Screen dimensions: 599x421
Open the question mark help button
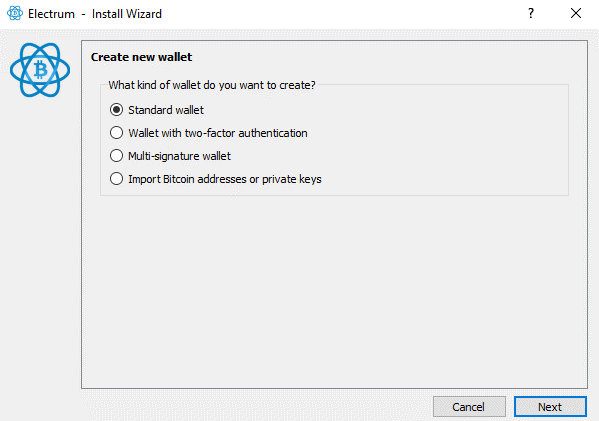point(531,13)
